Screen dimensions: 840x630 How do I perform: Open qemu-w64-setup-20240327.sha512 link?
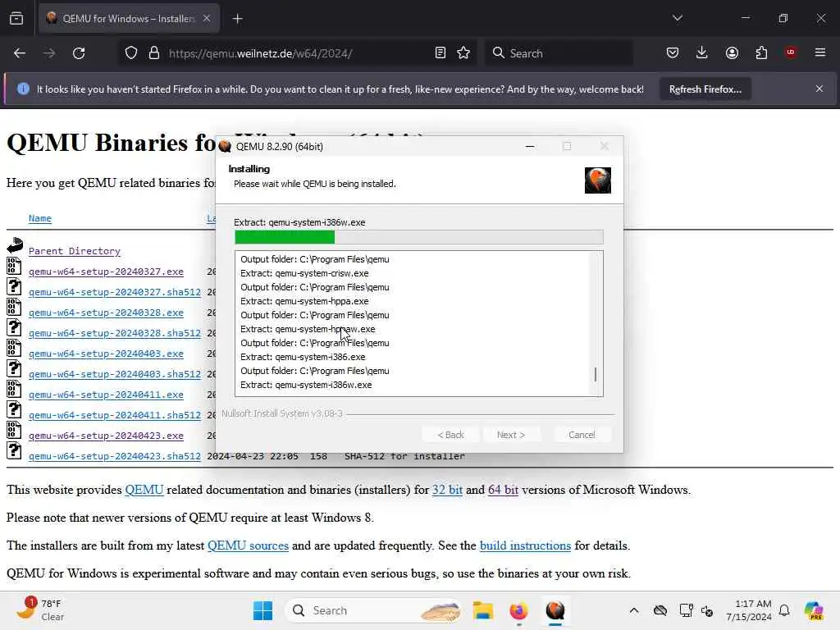pyautogui.click(x=115, y=293)
